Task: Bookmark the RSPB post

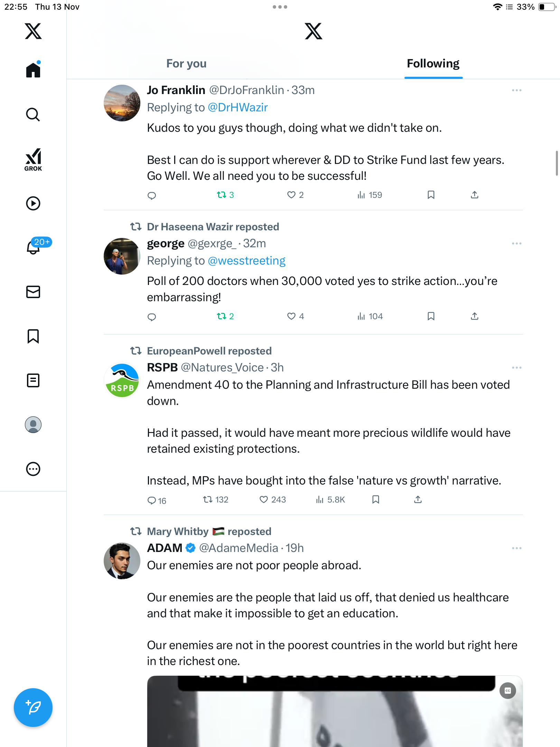Action: click(376, 499)
